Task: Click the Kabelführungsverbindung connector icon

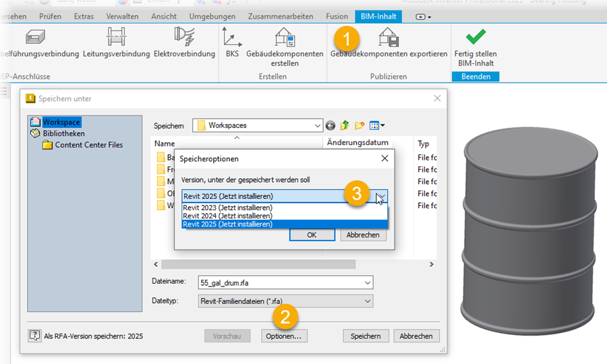Action: (x=35, y=37)
